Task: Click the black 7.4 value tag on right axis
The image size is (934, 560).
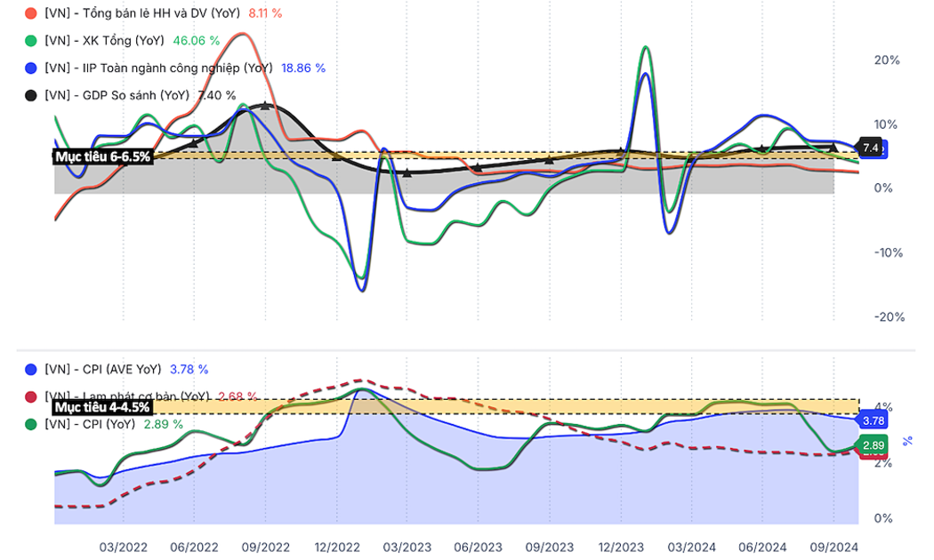Action: coord(870,148)
